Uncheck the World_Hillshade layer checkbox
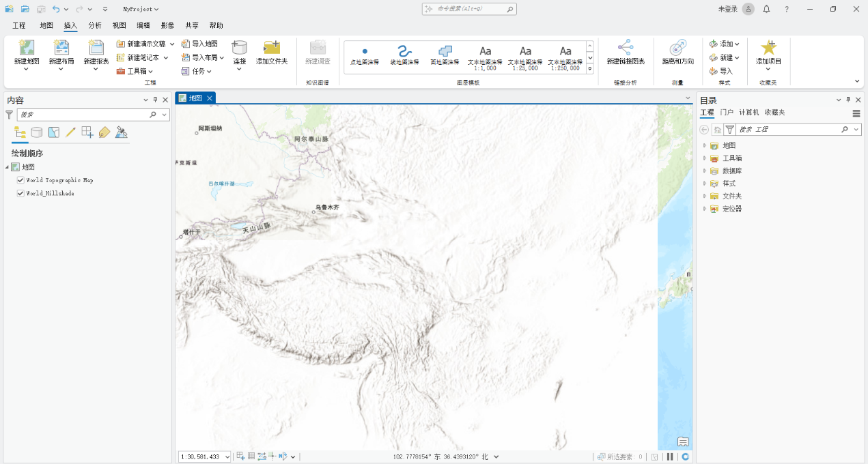The width and height of the screenshot is (868, 464). (20, 193)
